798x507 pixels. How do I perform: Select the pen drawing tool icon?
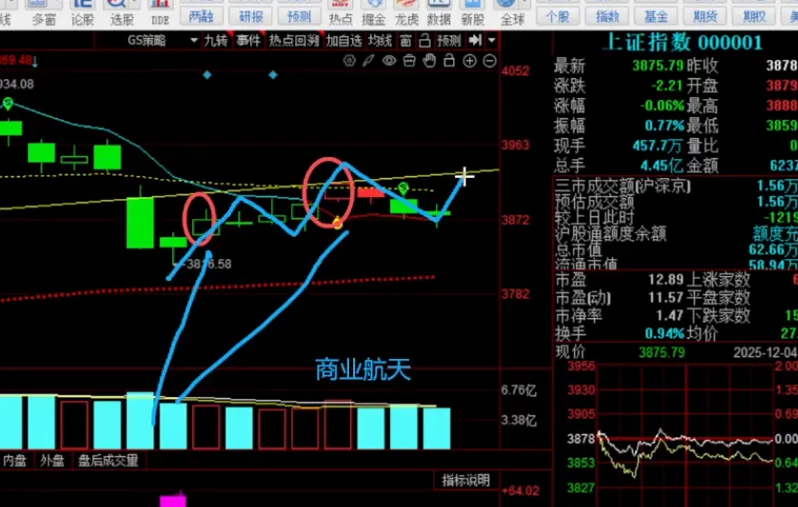tap(368, 61)
